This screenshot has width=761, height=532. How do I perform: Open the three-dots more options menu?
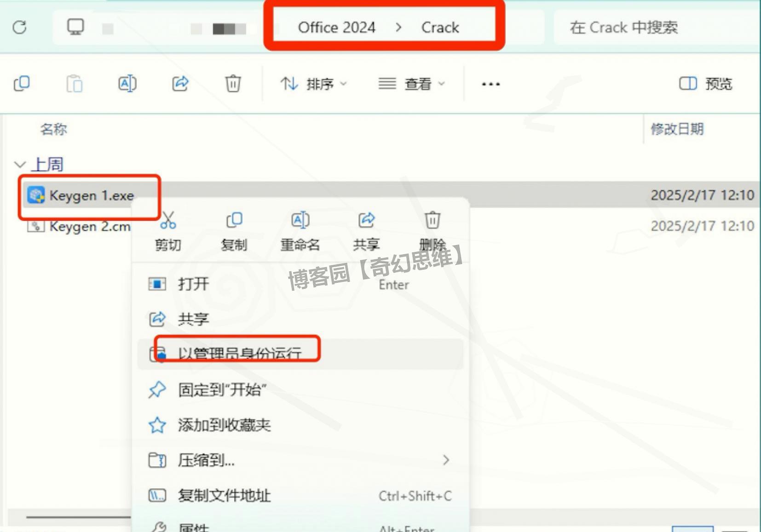coord(490,84)
